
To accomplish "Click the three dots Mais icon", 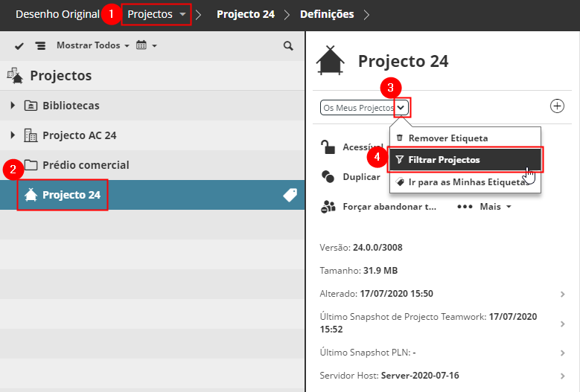I will click(x=465, y=207).
